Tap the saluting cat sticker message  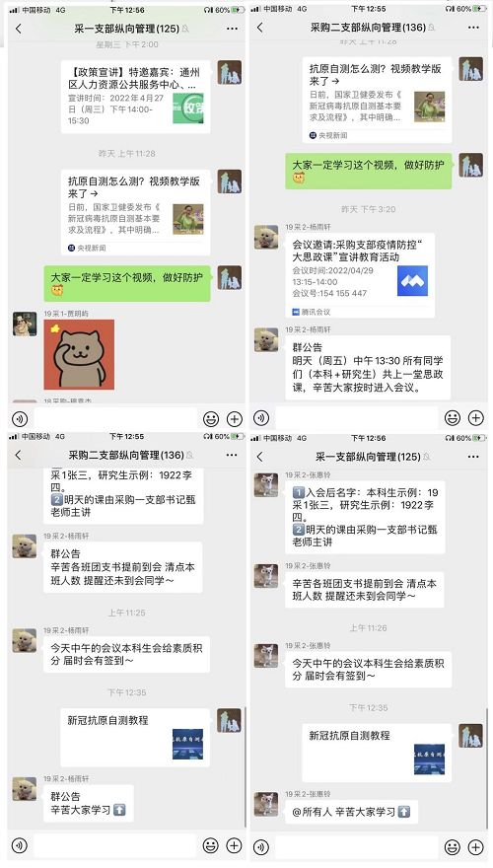79,354
